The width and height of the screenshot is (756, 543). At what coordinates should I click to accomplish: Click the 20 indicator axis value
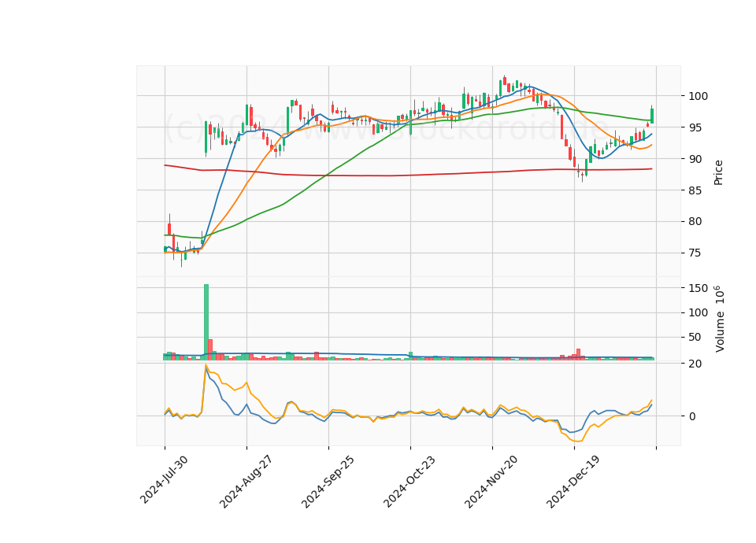click(695, 364)
